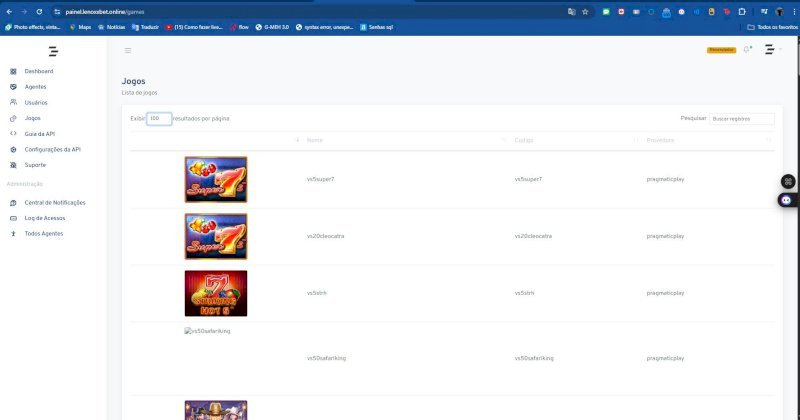Open the notifications bell
The width and height of the screenshot is (800, 420).
[746, 50]
